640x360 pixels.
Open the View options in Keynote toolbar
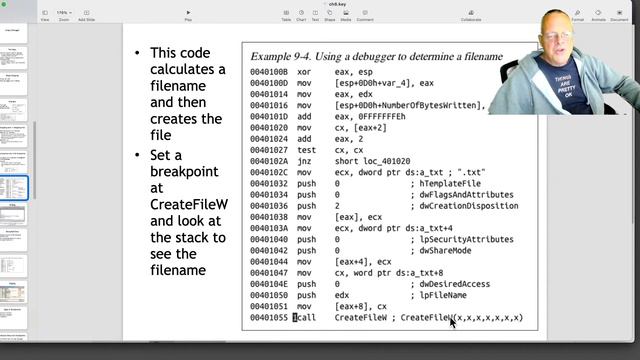click(45, 16)
